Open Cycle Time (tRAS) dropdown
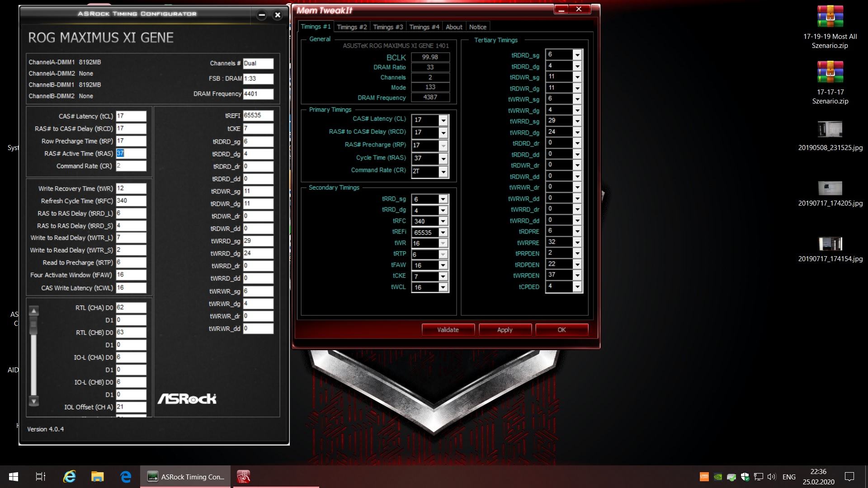868x488 pixels. 443,159
